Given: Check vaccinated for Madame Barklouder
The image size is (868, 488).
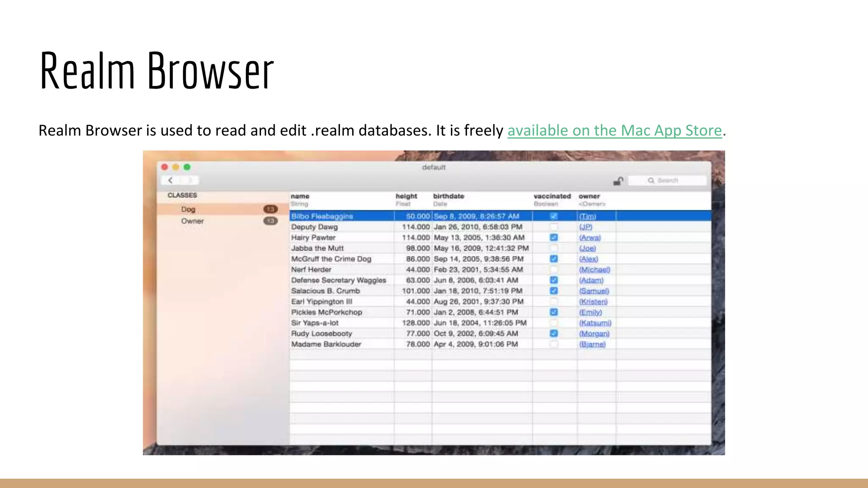Looking at the screenshot, I should click(x=554, y=344).
